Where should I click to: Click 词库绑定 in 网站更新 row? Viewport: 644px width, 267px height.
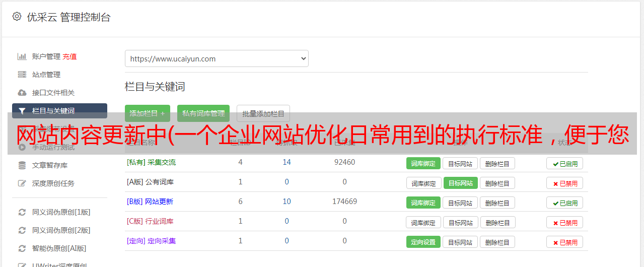(x=423, y=203)
